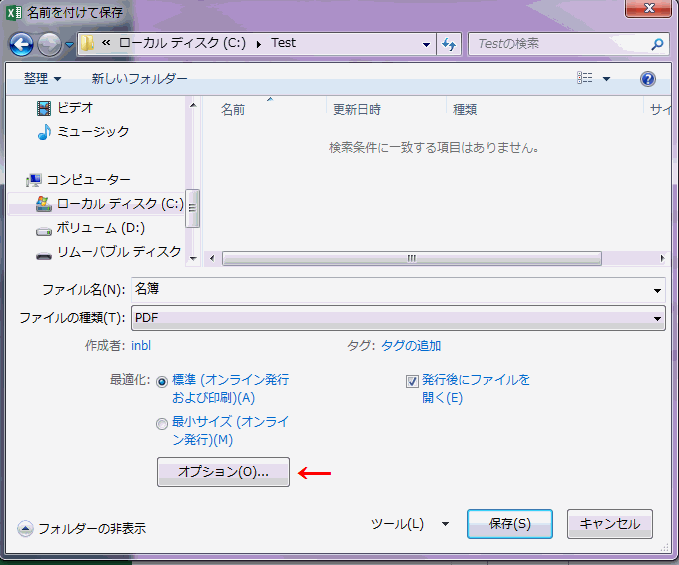Click the ミュージック note icon
The width and height of the screenshot is (679, 565).
44,132
